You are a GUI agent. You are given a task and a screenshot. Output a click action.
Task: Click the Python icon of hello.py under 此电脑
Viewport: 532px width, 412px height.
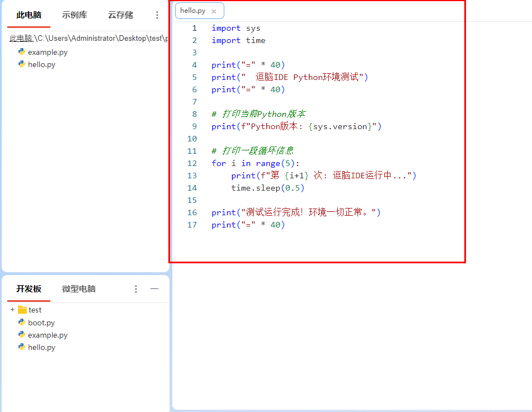[x=22, y=64]
